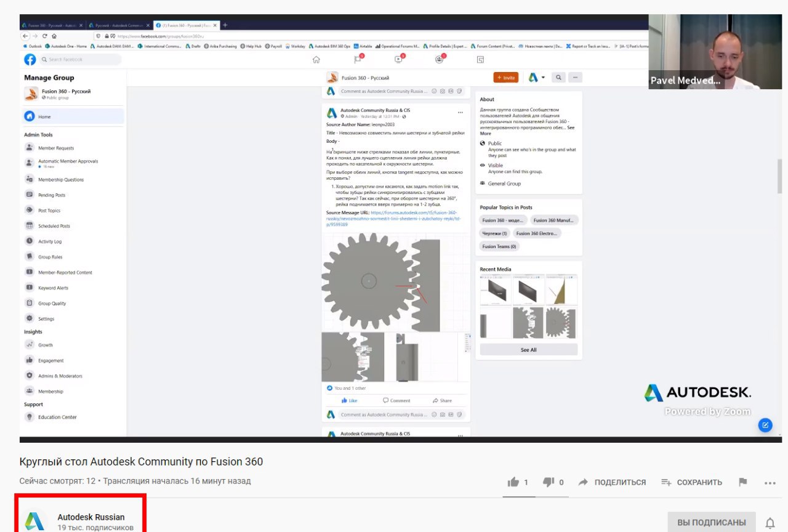Select the Fusion Teams (0) topic chip
Image resolution: width=788 pixels, height=532 pixels.
pos(499,246)
